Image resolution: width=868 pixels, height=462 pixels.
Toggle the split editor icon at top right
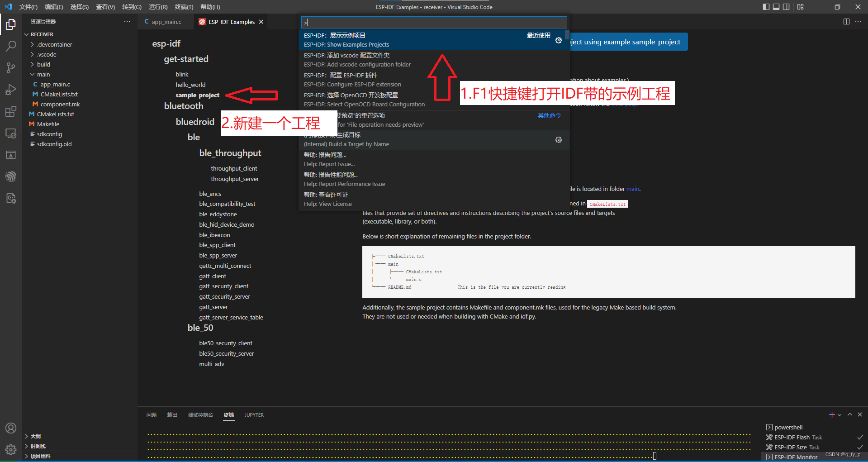click(846, 21)
